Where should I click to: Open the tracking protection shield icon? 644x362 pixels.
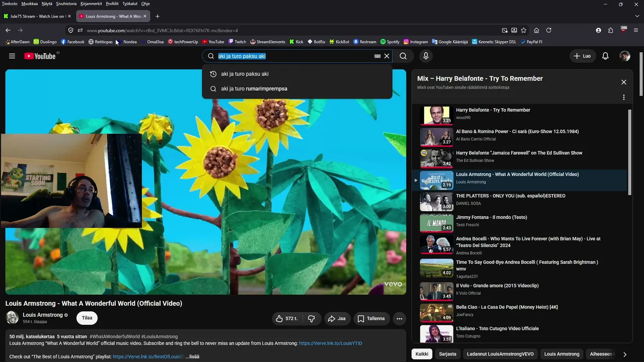click(x=70, y=30)
